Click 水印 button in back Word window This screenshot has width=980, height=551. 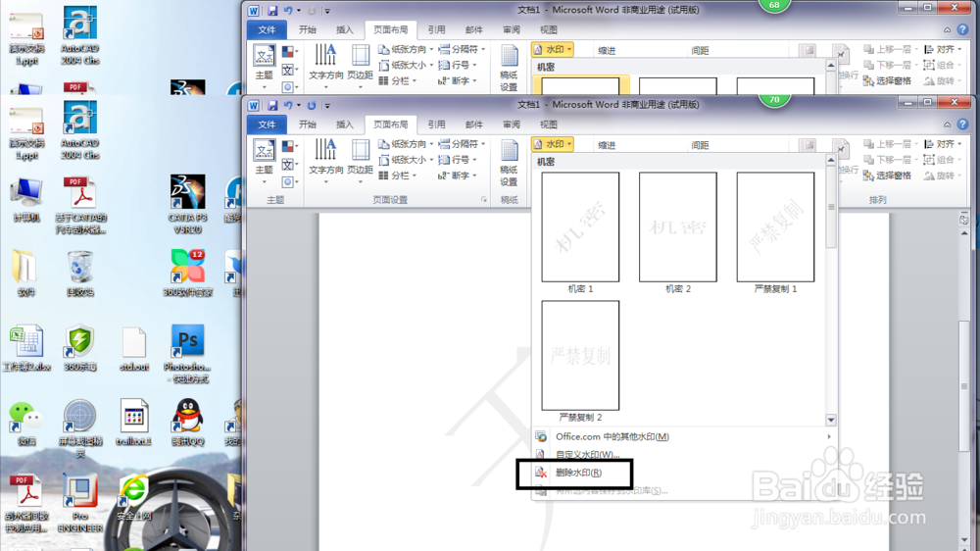pos(553,49)
